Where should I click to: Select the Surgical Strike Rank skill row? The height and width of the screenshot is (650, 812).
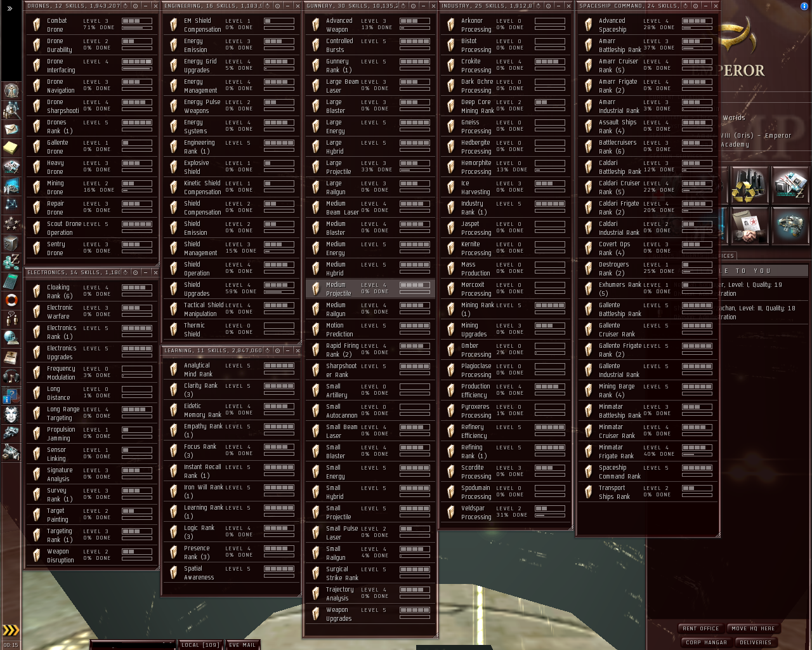(370, 573)
